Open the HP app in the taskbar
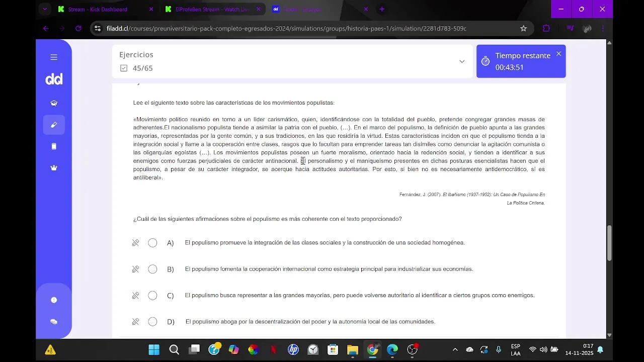Screen dimensions: 644x362 click(293, 349)
